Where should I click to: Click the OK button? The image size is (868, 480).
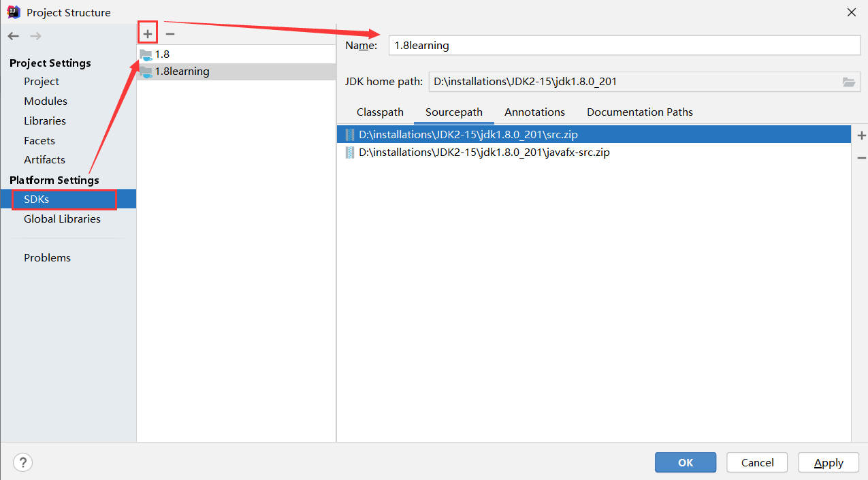point(686,462)
